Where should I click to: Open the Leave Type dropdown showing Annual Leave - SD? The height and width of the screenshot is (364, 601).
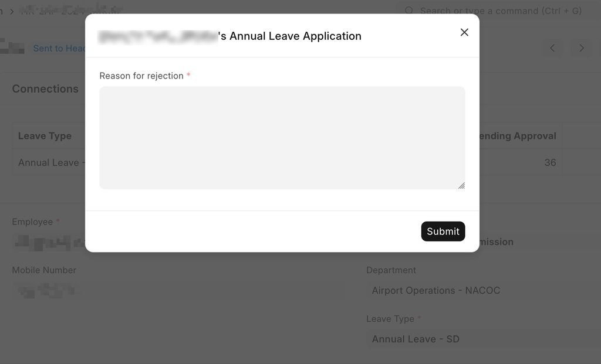click(481, 339)
